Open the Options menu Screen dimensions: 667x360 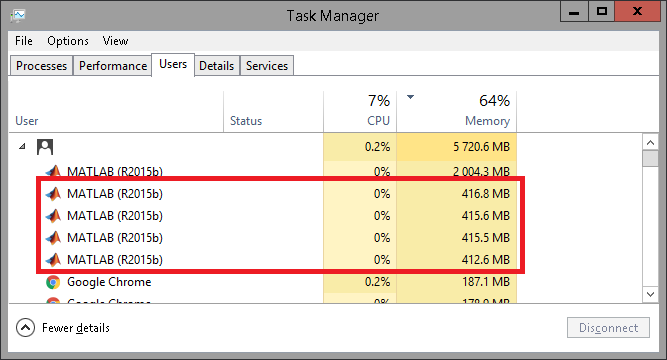(x=68, y=41)
